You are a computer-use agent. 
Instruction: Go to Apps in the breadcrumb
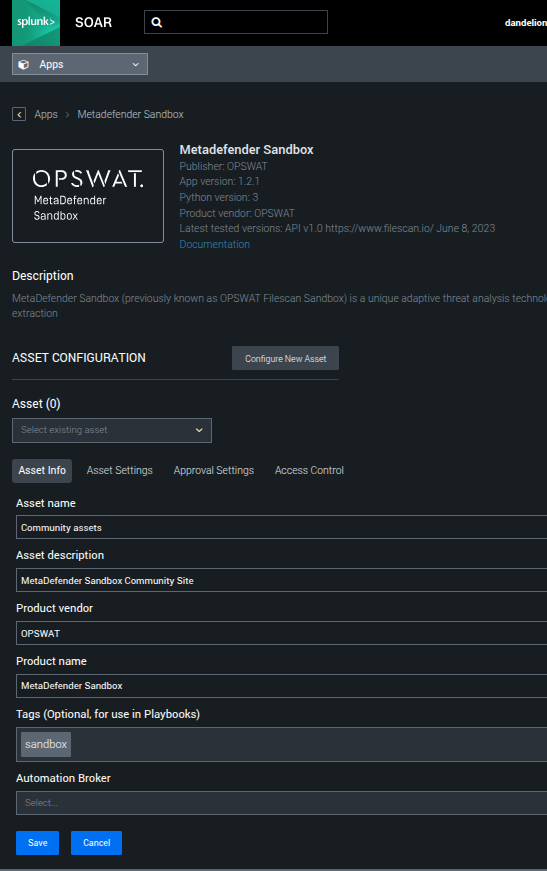(x=46, y=114)
